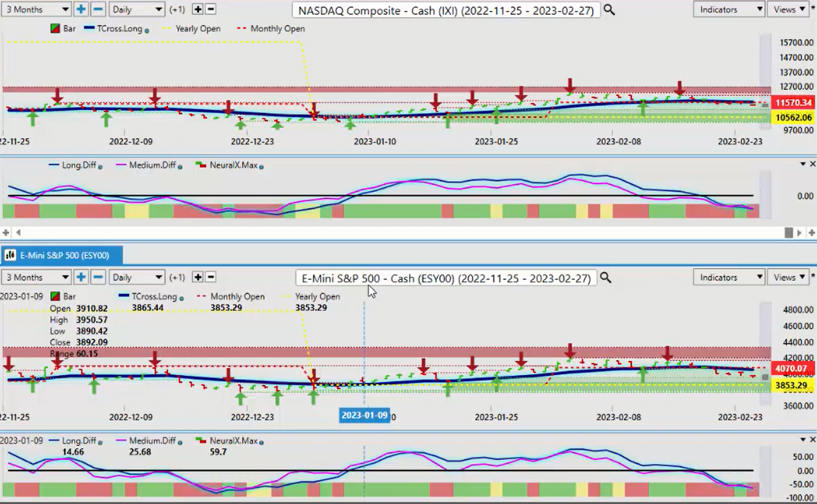Click E-Mini price scale slider handle
817x504 pixels.
pyautogui.click(x=764, y=378)
